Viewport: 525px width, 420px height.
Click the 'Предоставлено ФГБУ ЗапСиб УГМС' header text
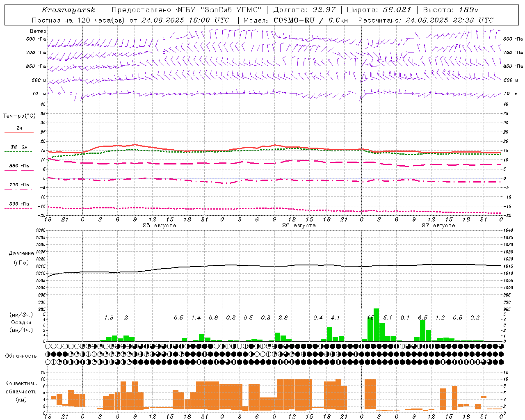pos(187,10)
